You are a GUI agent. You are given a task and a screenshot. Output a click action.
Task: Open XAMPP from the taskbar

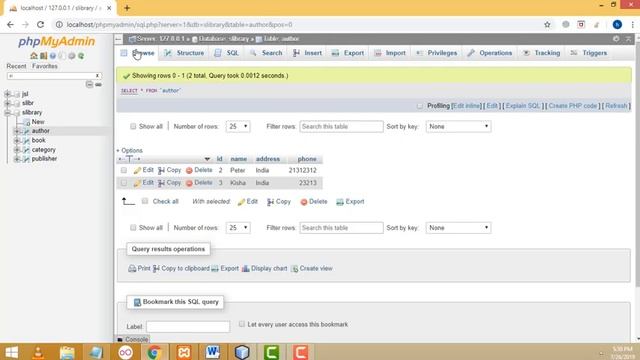(x=184, y=352)
